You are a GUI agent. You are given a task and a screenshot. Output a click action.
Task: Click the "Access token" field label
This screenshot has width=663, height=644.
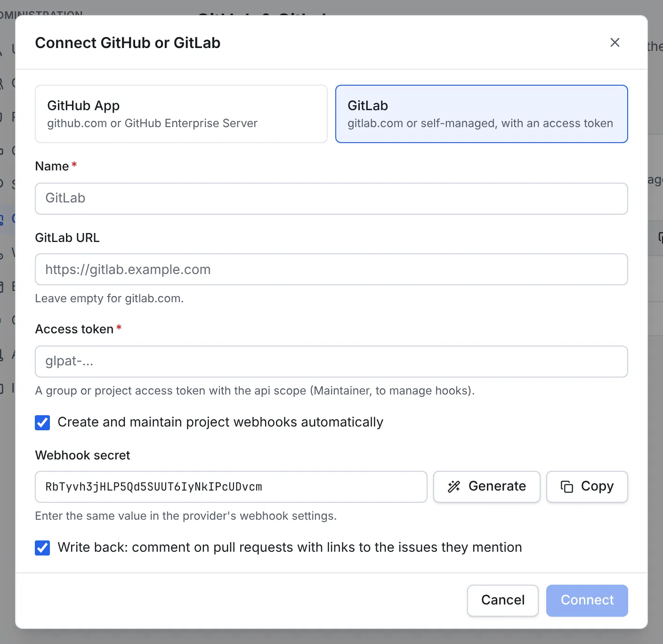tap(74, 329)
